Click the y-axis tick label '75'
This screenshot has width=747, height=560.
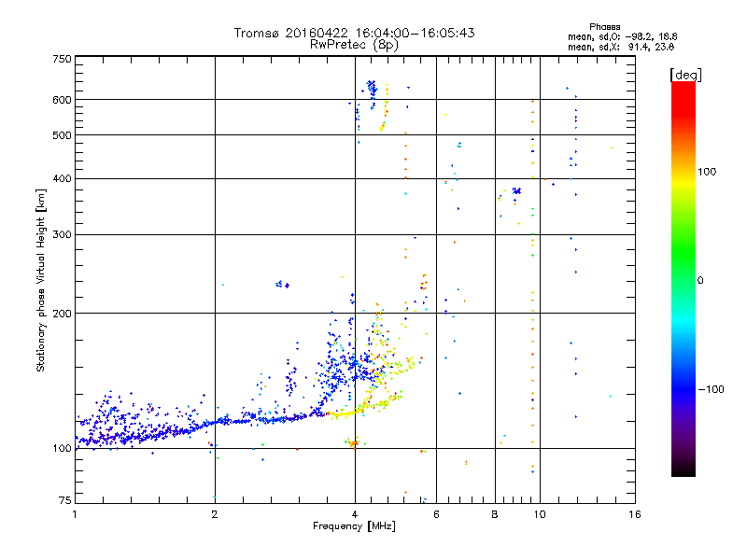(65, 500)
